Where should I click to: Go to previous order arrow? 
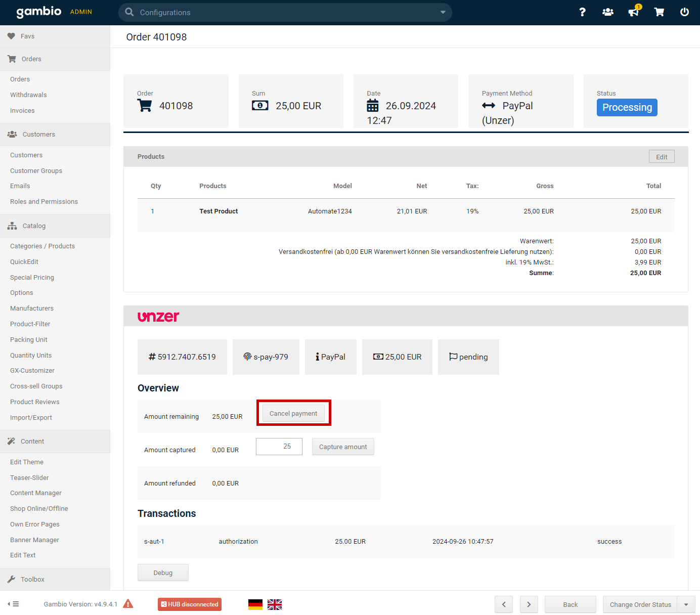[x=504, y=605]
